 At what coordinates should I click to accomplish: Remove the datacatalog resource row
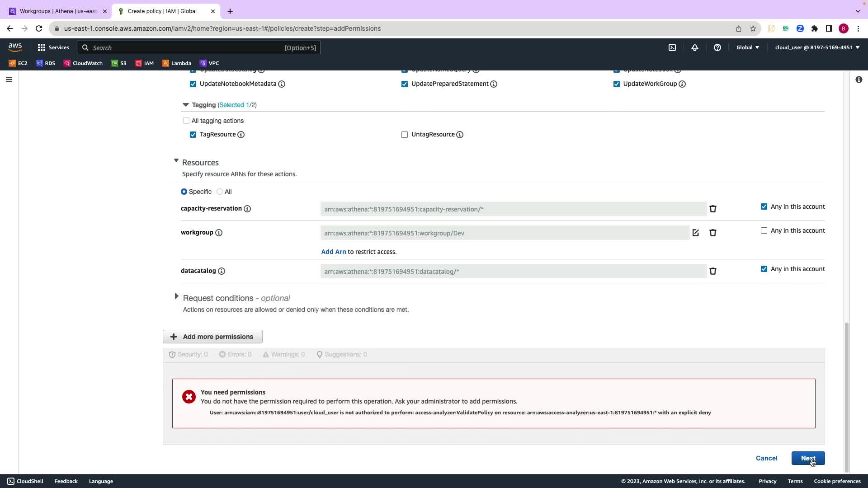point(713,271)
